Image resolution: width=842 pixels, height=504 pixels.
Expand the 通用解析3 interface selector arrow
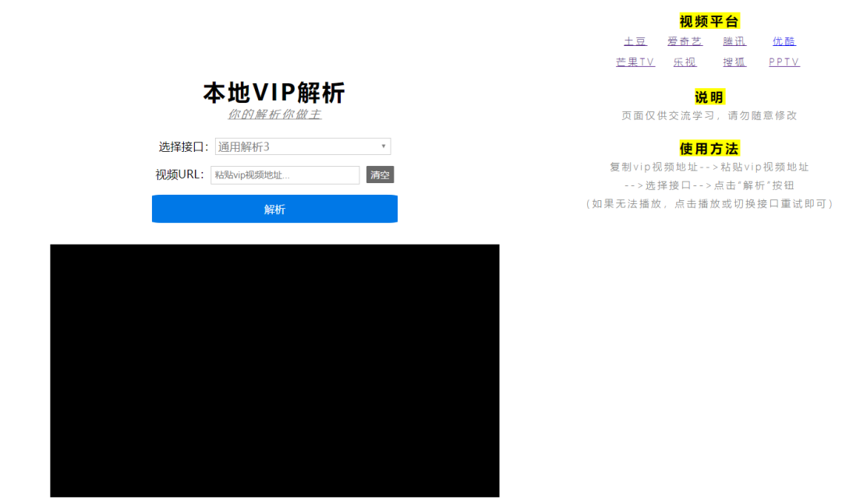click(x=383, y=146)
